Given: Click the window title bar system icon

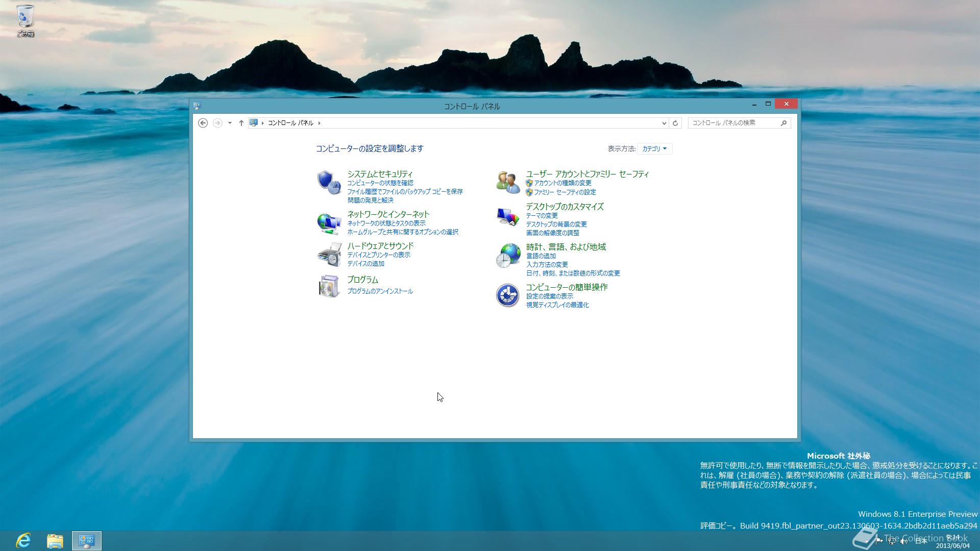Looking at the screenshot, I should click(x=197, y=106).
